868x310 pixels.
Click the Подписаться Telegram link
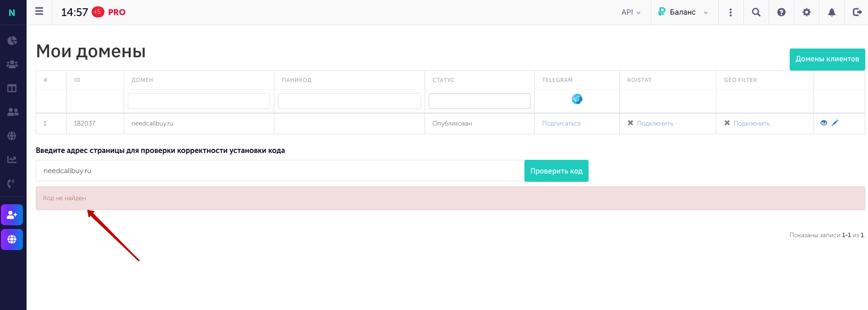(561, 124)
